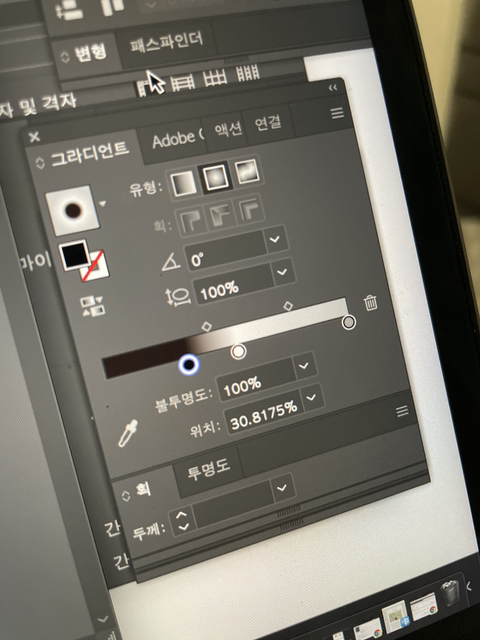Click the 두께 value field
Screen dimensions: 480x640
[233, 504]
